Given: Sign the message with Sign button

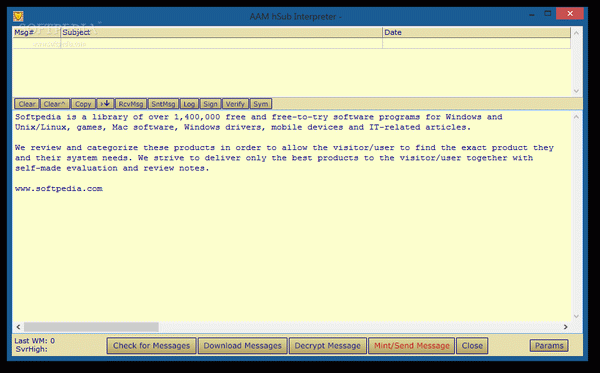Looking at the screenshot, I should [210, 104].
